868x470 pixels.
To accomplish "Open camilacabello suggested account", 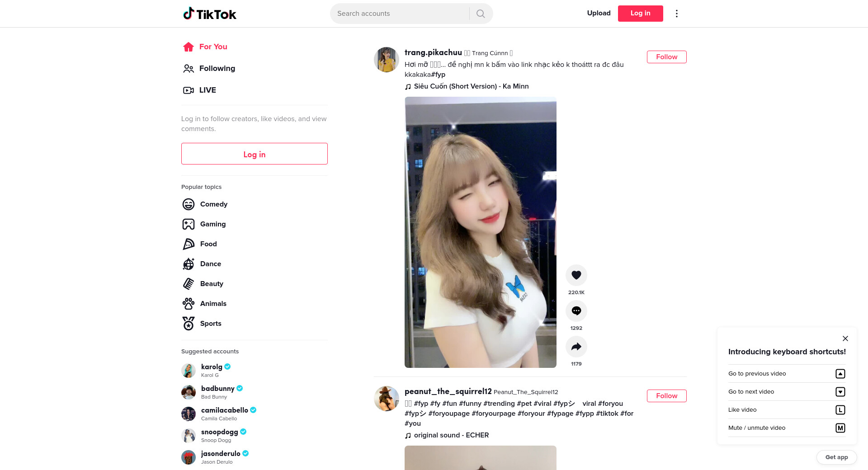I will pos(255,414).
